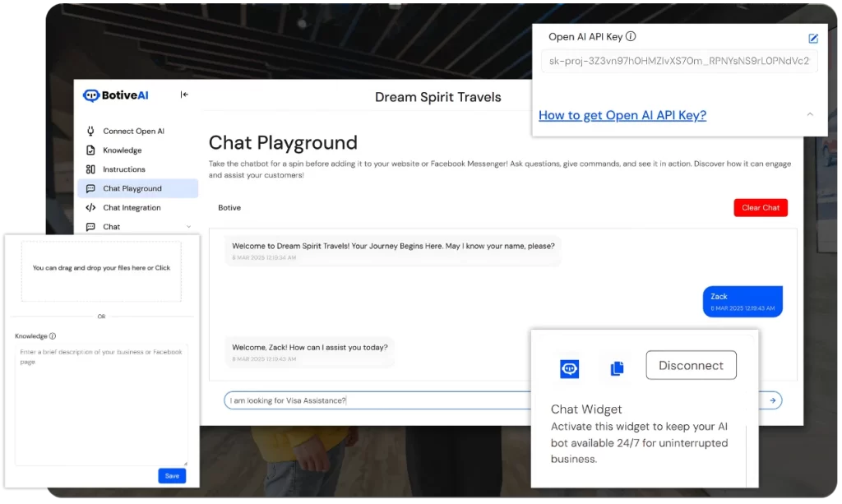842x504 pixels.
Task: Select Chat Playground in the sidebar
Action: pos(137,189)
